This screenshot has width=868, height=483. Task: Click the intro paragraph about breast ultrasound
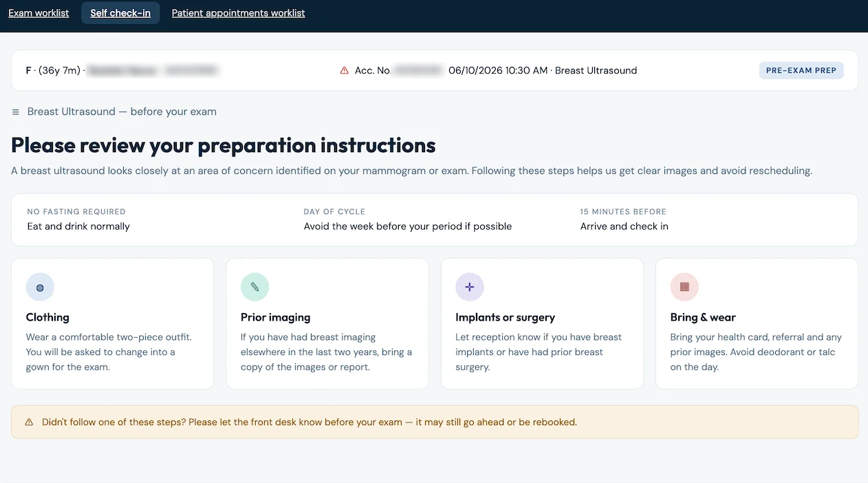click(x=411, y=171)
